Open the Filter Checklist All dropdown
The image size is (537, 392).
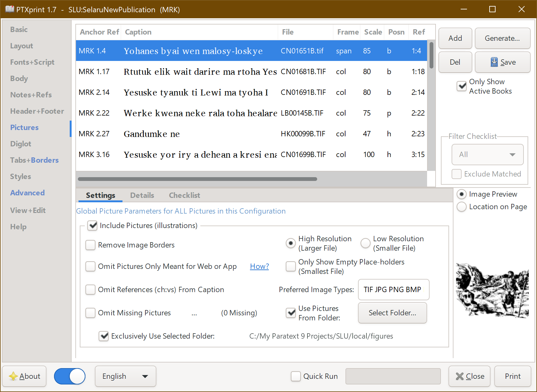click(487, 155)
